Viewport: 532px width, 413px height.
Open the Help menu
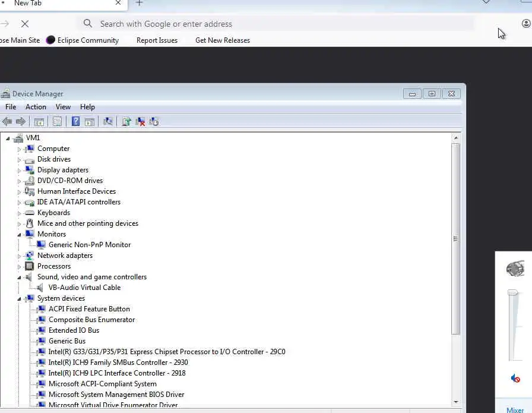pos(87,107)
